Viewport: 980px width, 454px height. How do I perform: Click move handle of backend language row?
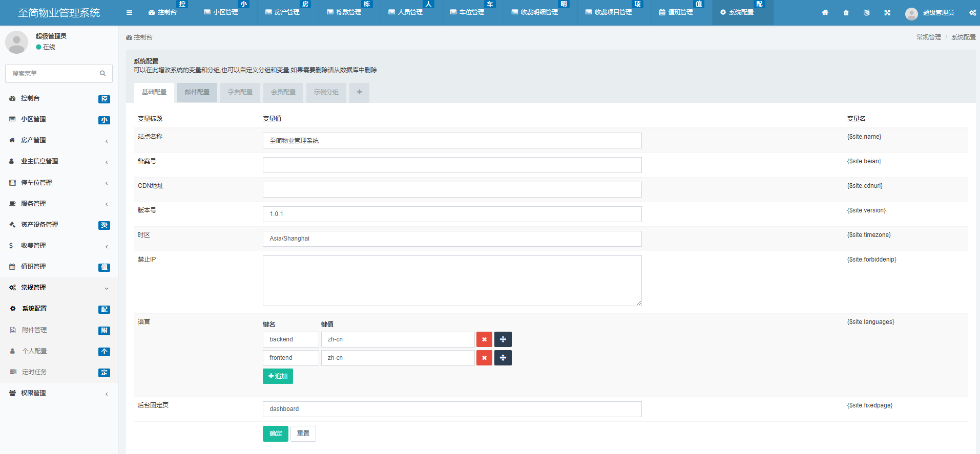pyautogui.click(x=503, y=339)
